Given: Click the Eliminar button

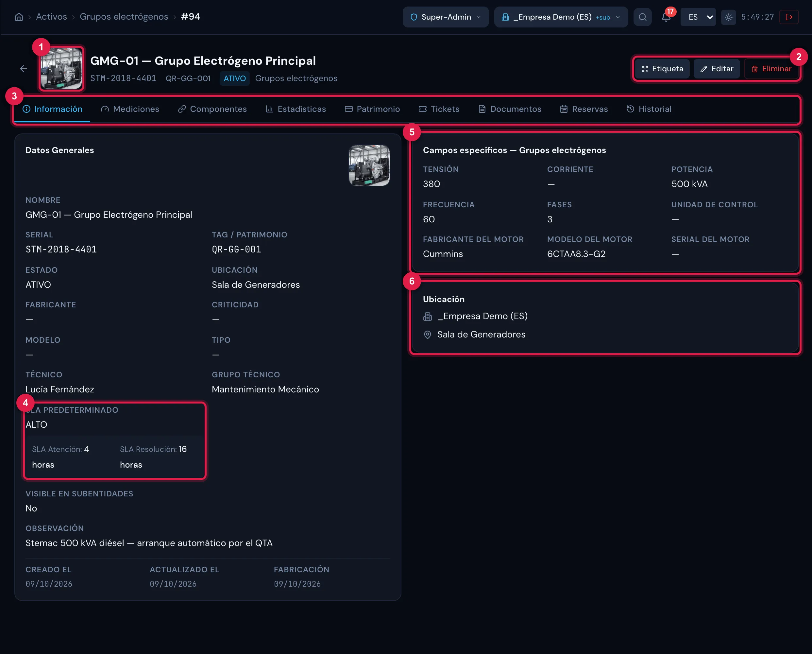Looking at the screenshot, I should point(771,69).
